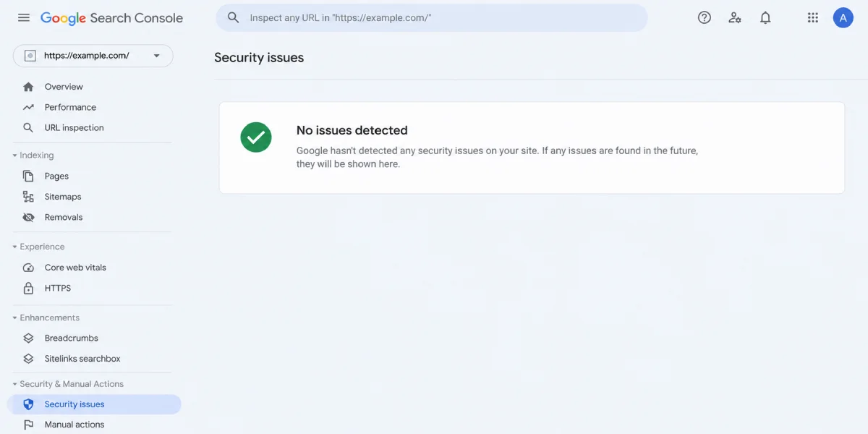
Task: Collapse the Enhancements section
Action: point(46,318)
